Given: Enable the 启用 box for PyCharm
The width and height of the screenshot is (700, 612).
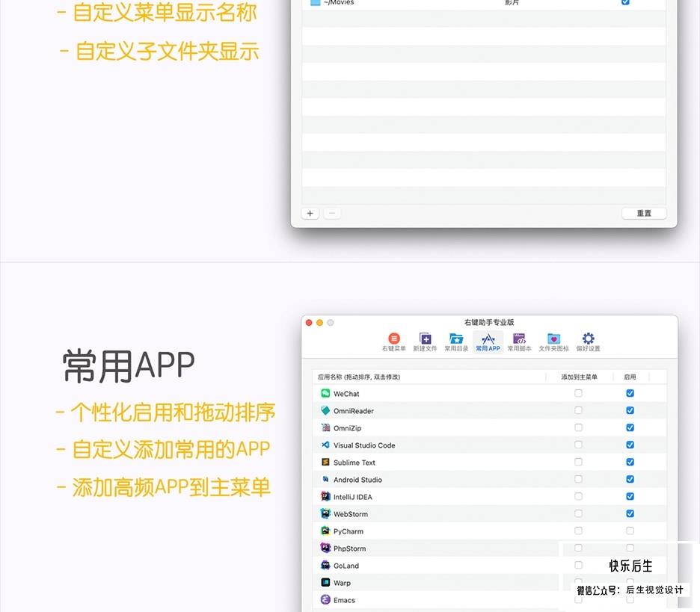Looking at the screenshot, I should click(x=630, y=531).
